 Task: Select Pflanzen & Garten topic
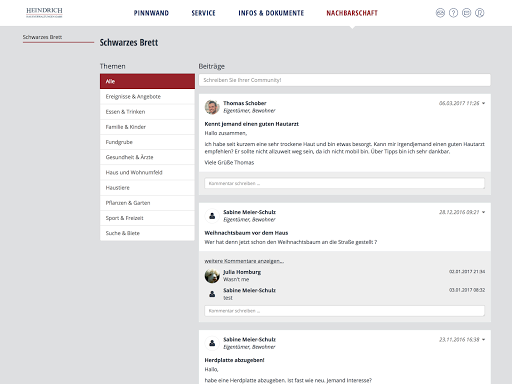click(x=147, y=203)
